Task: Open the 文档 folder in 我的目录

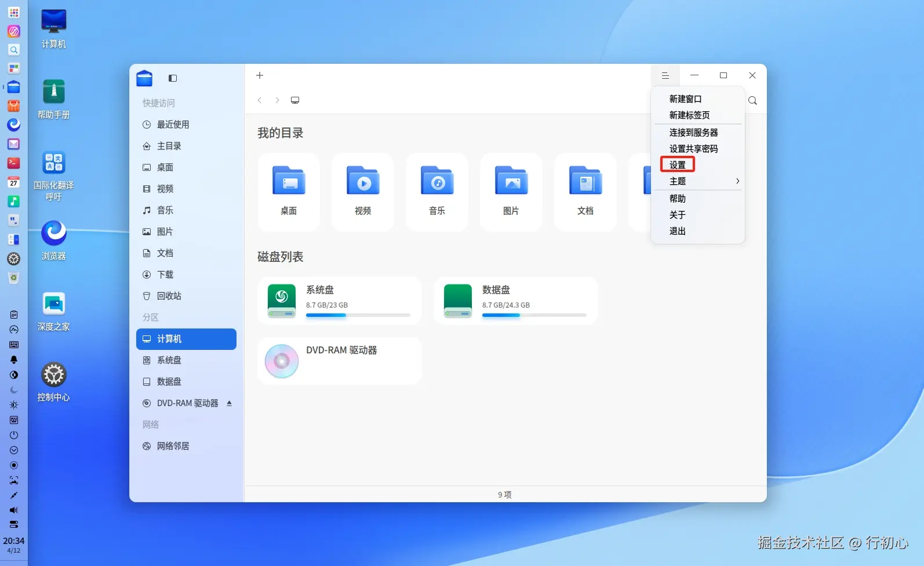Action: 585,192
